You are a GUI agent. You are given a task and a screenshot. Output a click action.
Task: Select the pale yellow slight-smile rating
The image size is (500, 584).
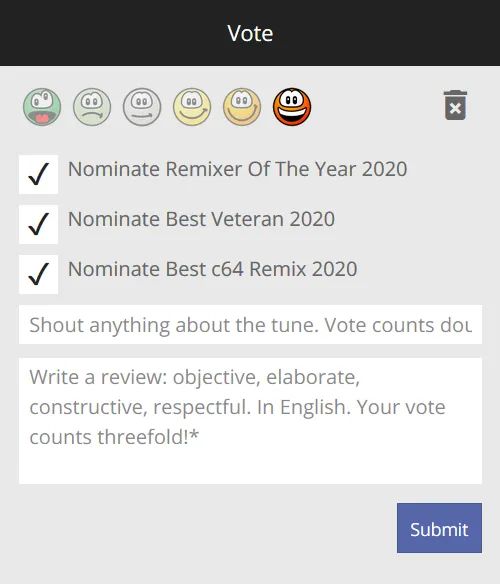[x=192, y=107]
